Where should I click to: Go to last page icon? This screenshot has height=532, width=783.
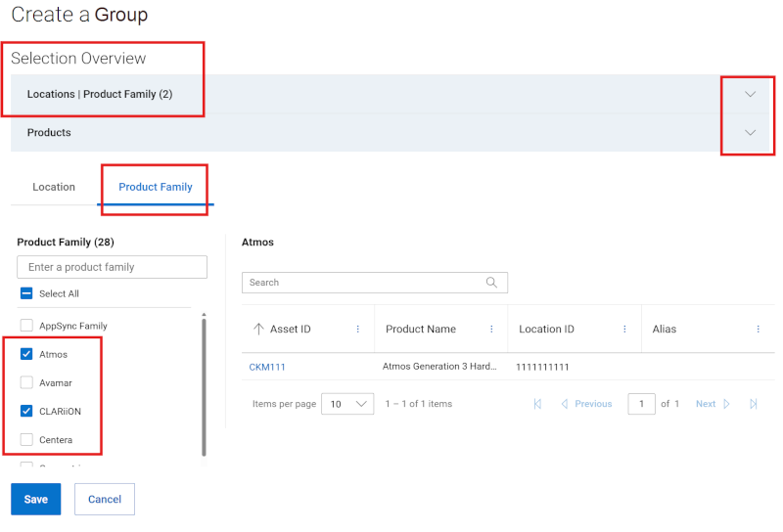[x=754, y=404]
